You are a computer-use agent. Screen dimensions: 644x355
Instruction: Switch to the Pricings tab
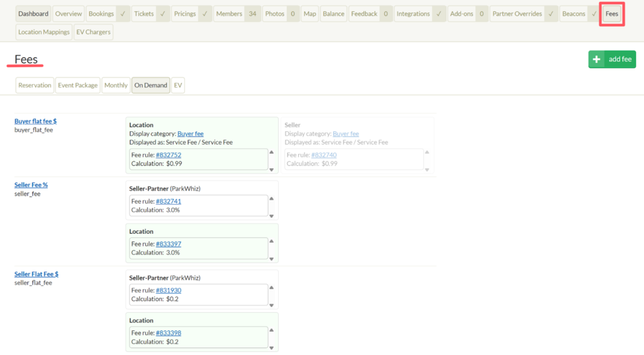tap(185, 14)
